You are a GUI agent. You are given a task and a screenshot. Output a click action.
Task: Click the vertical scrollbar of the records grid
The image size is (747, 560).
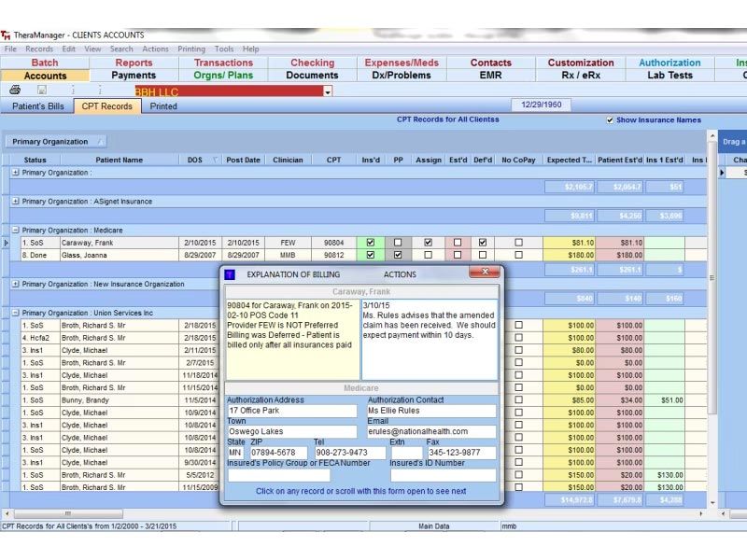(x=712, y=276)
